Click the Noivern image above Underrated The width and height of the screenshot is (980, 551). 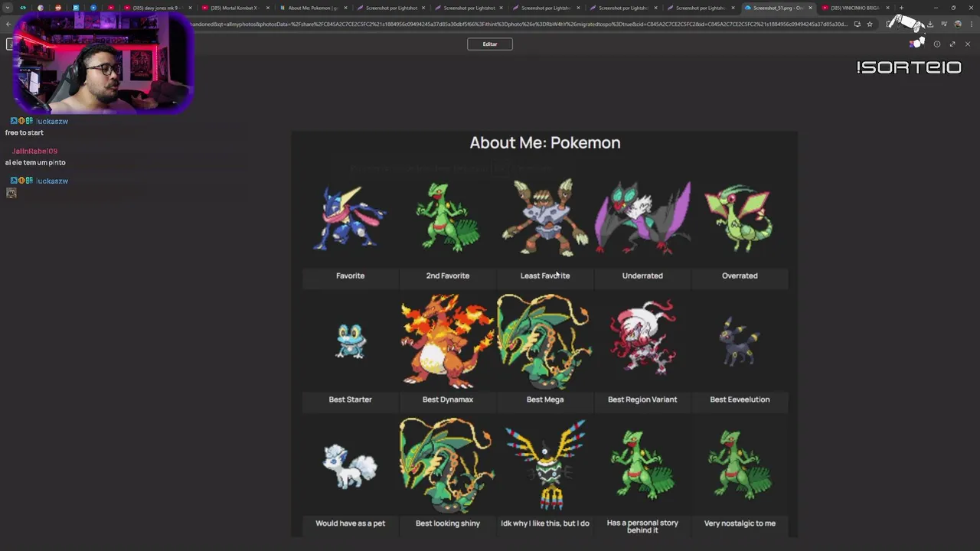tap(642, 218)
